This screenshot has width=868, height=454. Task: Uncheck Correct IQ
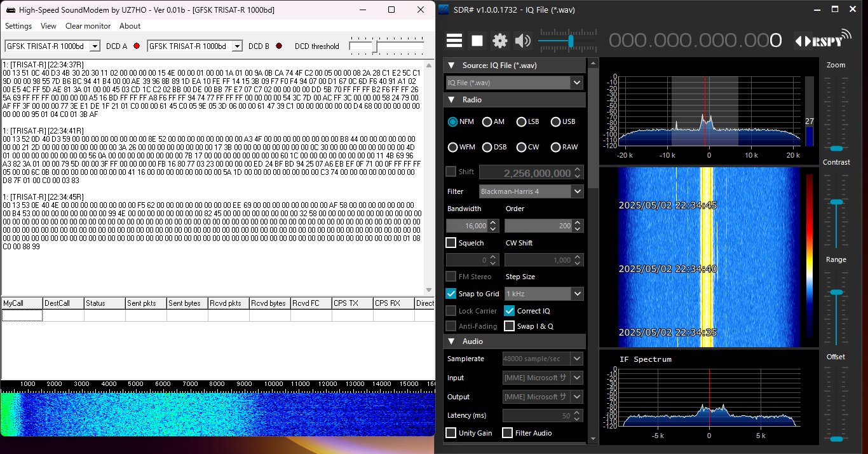(x=509, y=311)
